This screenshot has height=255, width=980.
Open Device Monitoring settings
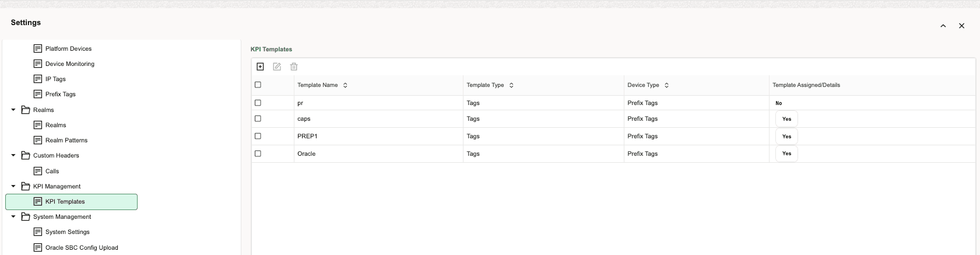pos(70,64)
